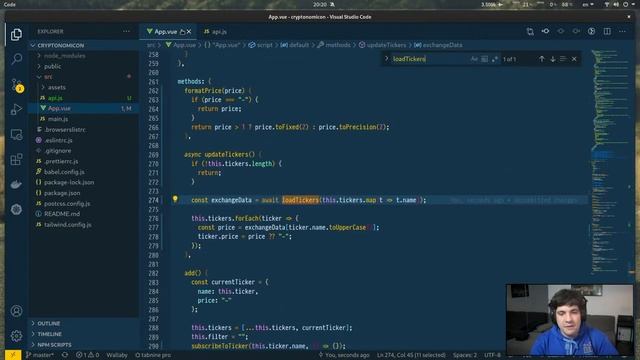Open Source Control view with pending badge
The image size is (640, 360).
pyautogui.click(x=16, y=85)
